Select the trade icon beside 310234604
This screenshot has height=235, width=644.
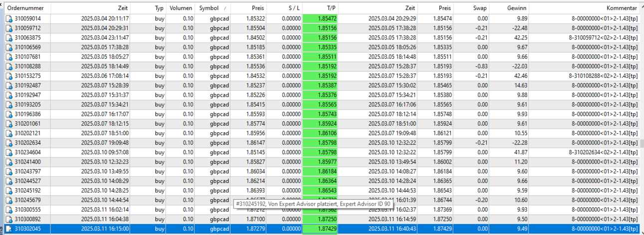pyautogui.click(x=9, y=152)
